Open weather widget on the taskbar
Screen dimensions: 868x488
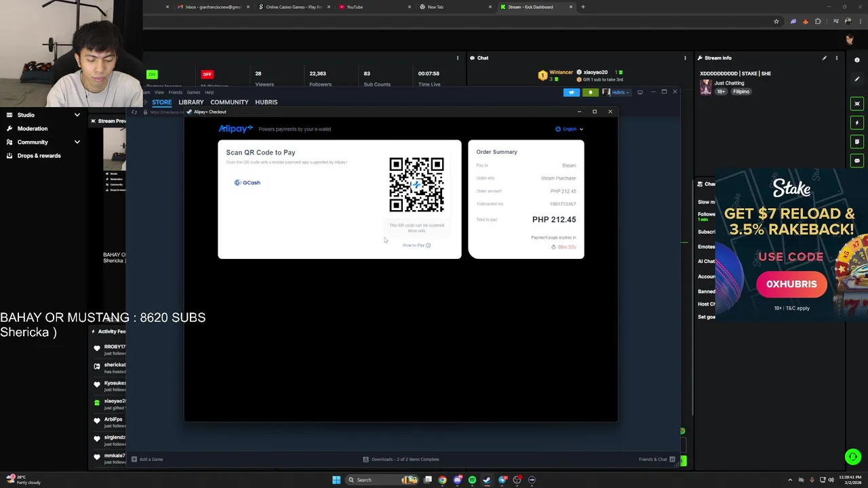24,480
